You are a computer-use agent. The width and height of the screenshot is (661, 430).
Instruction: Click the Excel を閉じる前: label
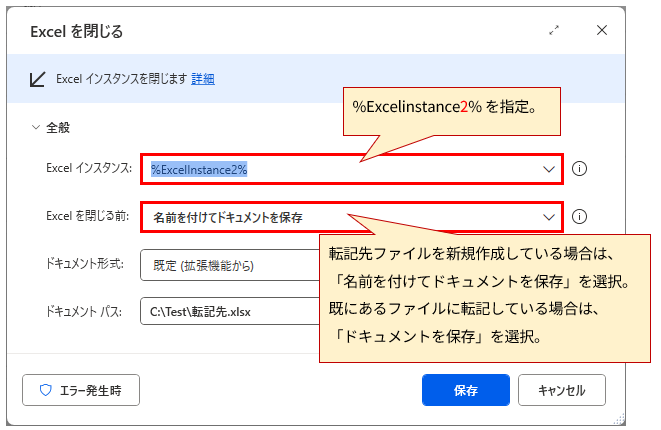click(x=88, y=216)
